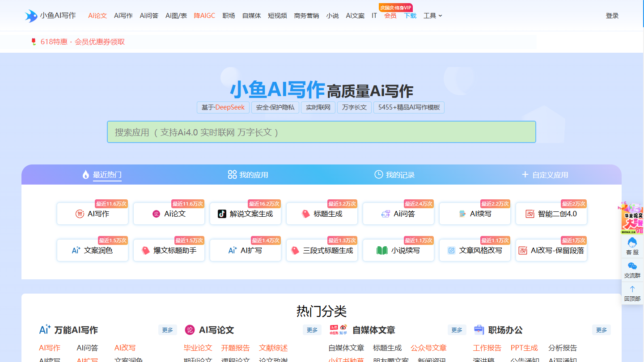Open the 公众号文章 category link
The width and height of the screenshot is (644, 362).
[x=428, y=348]
